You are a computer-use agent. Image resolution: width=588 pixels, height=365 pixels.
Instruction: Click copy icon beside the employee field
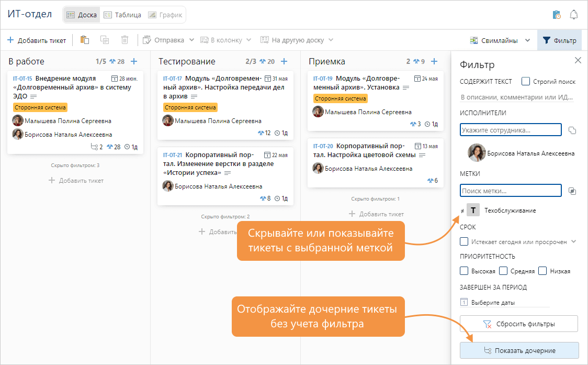(x=572, y=130)
